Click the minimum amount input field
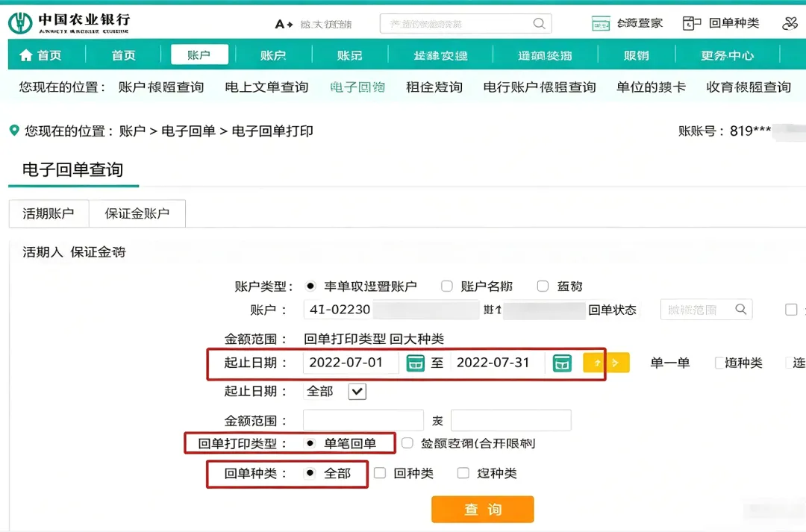The width and height of the screenshot is (806, 532). (363, 421)
